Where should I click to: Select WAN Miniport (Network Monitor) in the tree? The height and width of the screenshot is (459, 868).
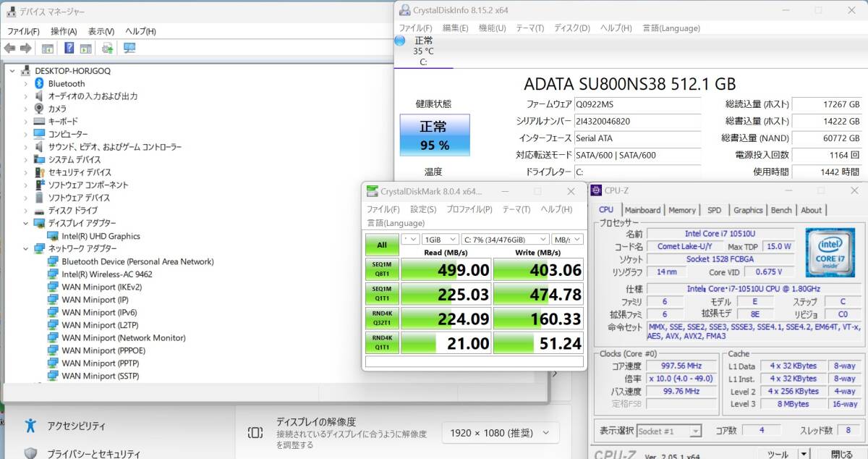tap(124, 338)
